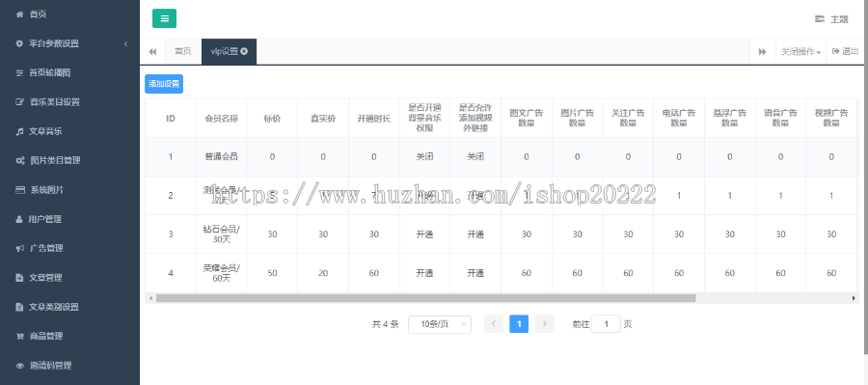Open the 10条/页 page size dropdown

(x=440, y=324)
